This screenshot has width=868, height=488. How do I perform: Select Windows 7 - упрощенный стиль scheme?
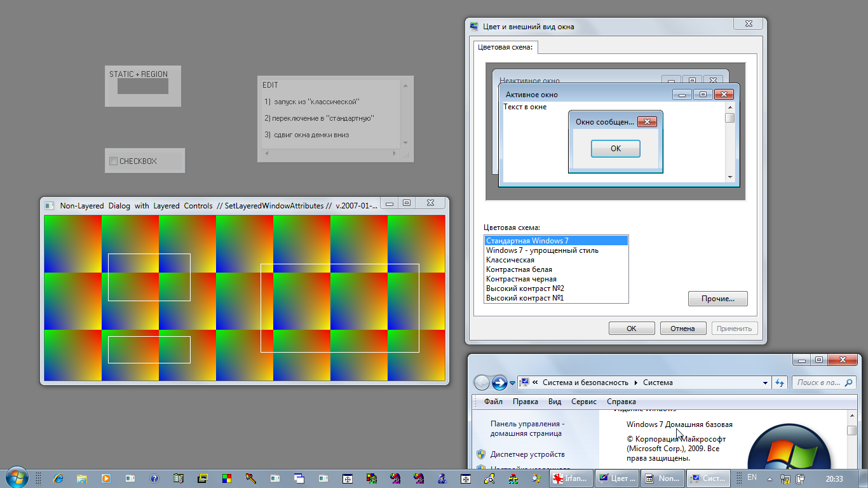tap(556, 250)
